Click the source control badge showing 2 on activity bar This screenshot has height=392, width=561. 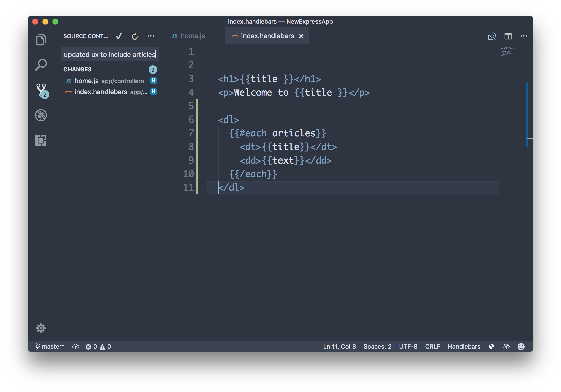coord(45,95)
